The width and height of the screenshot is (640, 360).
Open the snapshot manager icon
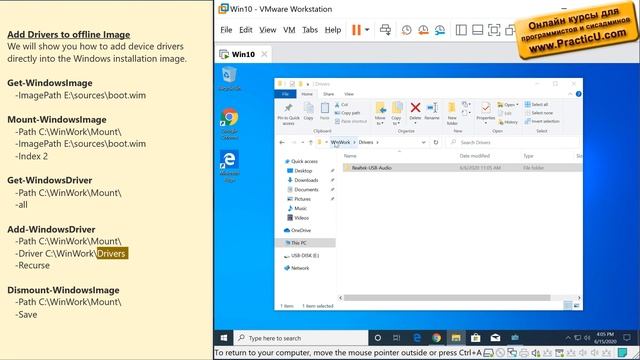pyautogui.click(x=440, y=30)
